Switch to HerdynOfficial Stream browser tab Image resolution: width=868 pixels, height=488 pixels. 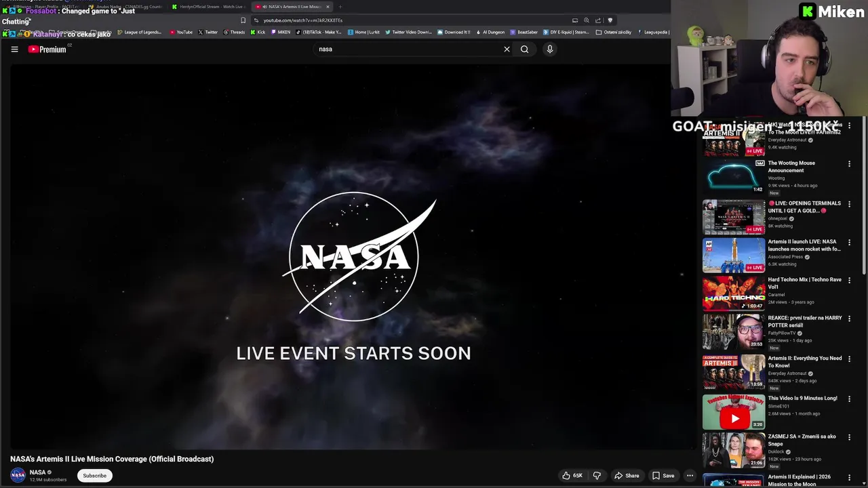(210, 7)
